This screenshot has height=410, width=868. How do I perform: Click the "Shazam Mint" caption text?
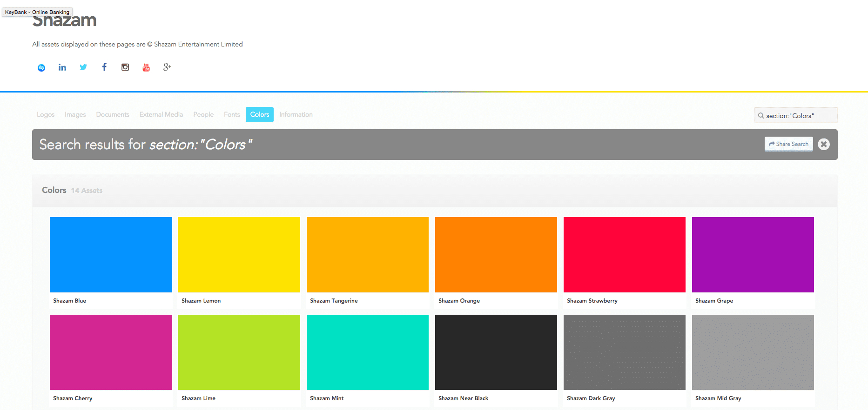coord(327,398)
